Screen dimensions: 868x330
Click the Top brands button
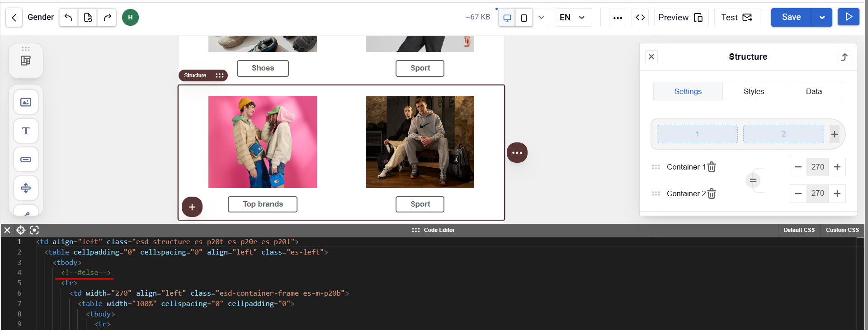[263, 204]
